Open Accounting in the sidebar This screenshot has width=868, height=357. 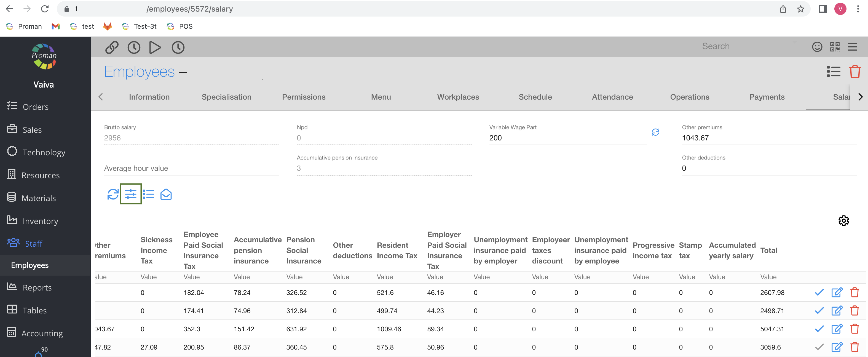pos(42,333)
